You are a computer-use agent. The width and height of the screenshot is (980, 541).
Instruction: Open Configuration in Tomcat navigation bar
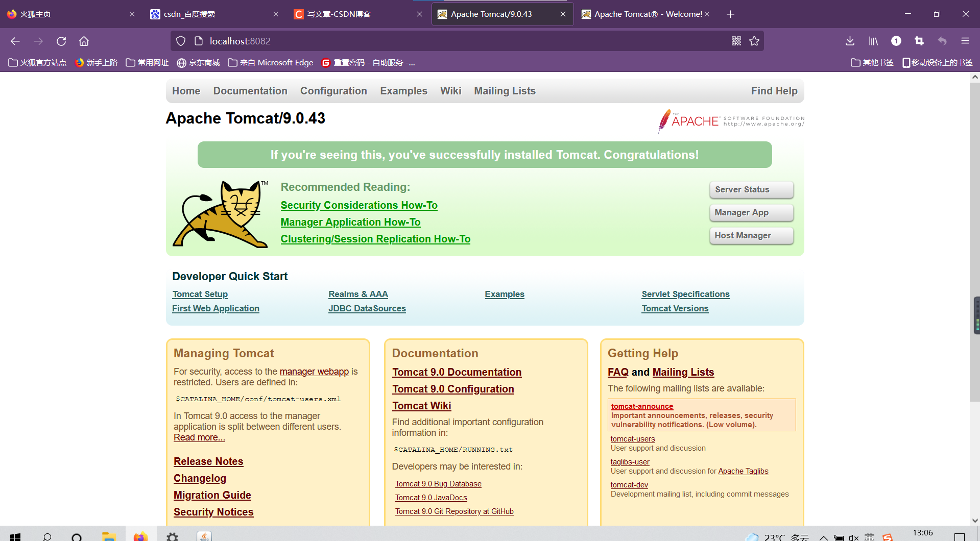(x=333, y=91)
